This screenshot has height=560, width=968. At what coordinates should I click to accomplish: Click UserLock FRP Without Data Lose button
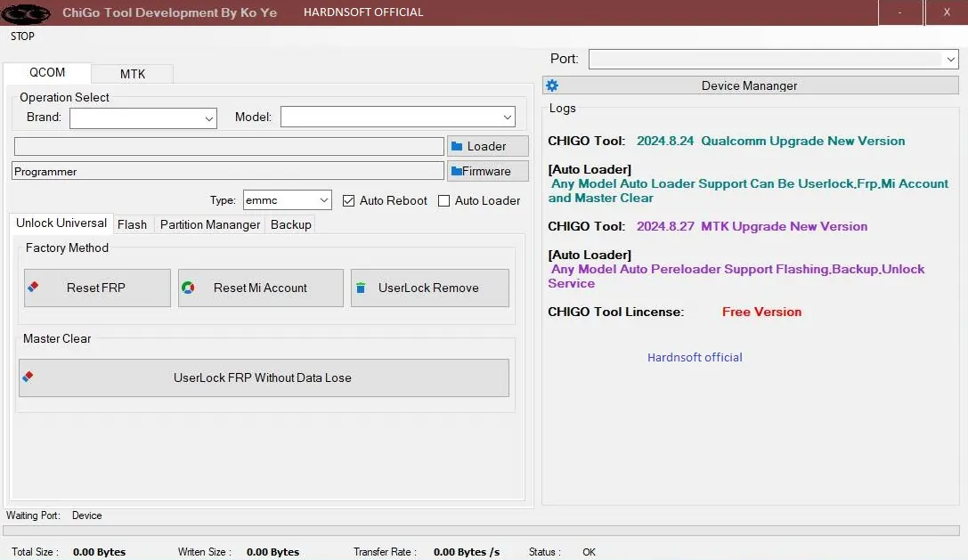coord(264,377)
